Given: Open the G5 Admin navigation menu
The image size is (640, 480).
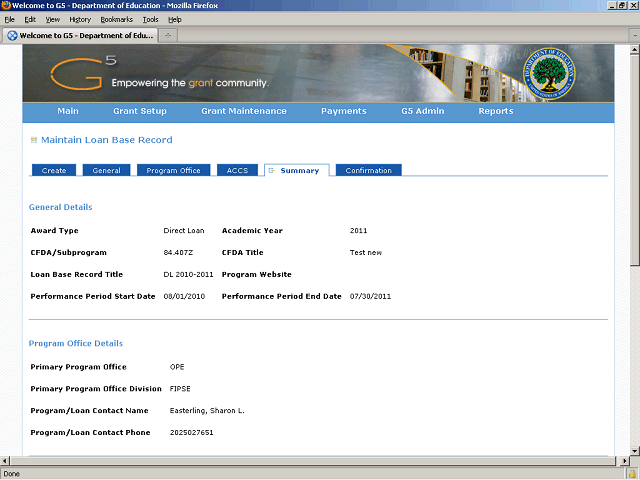Looking at the screenshot, I should 422,111.
